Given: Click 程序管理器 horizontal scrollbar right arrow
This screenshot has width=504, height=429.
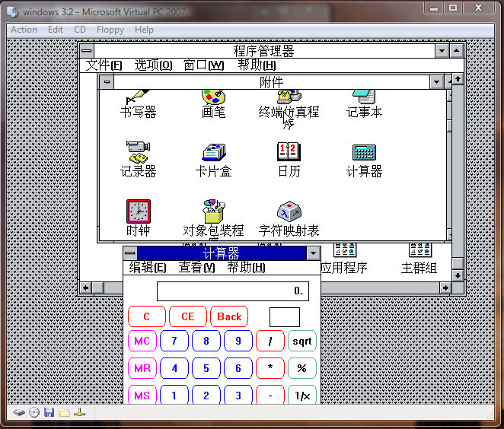Looking at the screenshot, I should (445, 288).
